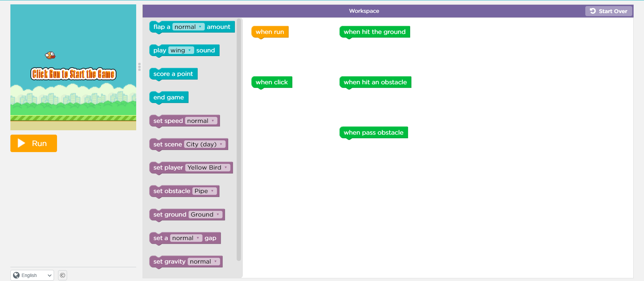Click the 'set gravity' block label

click(169, 262)
